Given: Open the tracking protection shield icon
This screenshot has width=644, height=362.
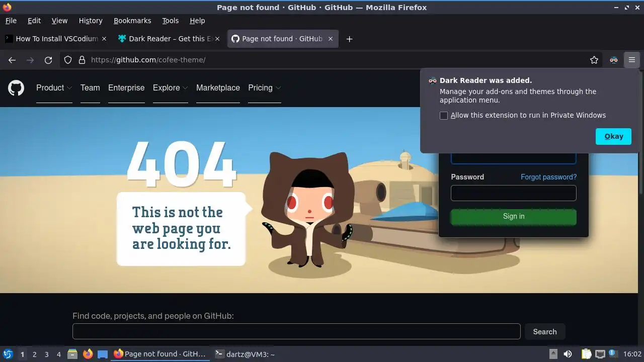Looking at the screenshot, I should pos(68,60).
